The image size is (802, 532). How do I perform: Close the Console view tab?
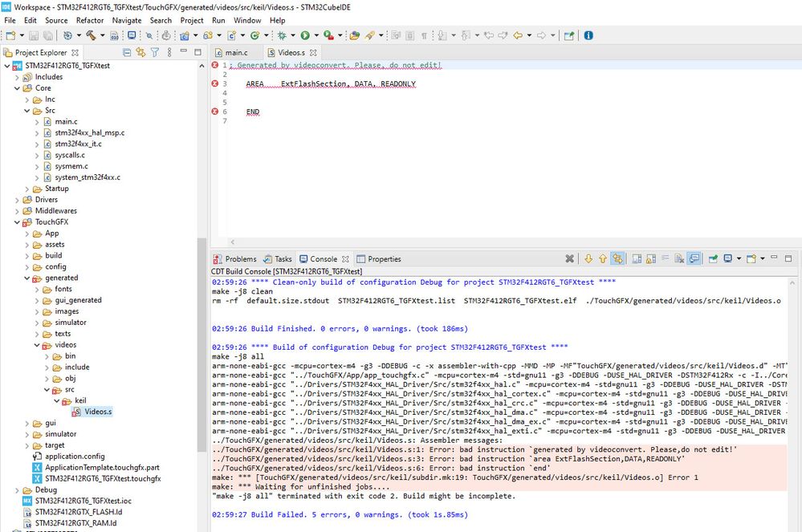345,259
